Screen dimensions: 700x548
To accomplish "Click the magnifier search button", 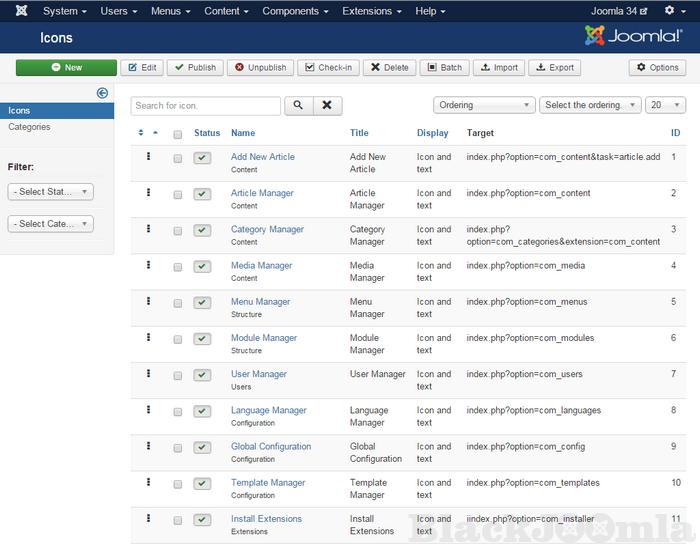I will coord(298,105).
